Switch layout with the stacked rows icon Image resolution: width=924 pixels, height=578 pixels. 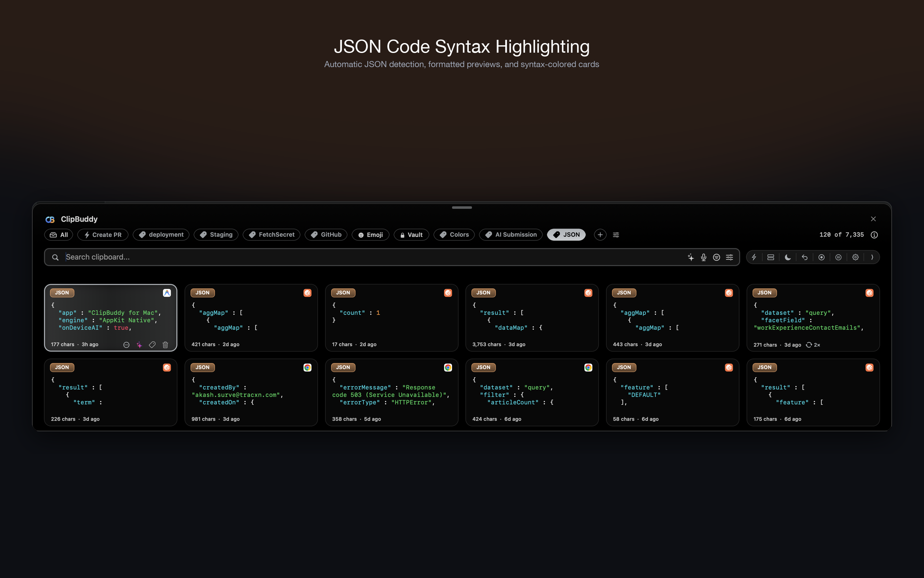771,257
